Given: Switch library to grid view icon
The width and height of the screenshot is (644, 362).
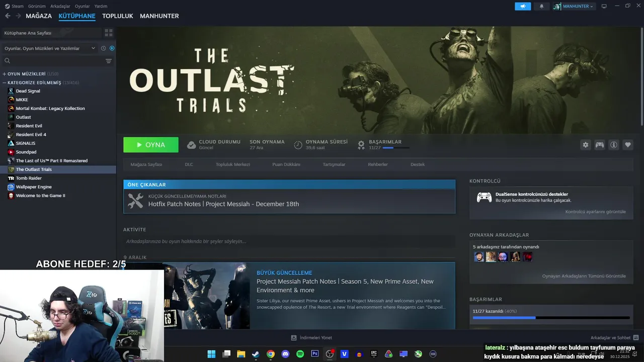Looking at the screenshot, I should coord(109,33).
